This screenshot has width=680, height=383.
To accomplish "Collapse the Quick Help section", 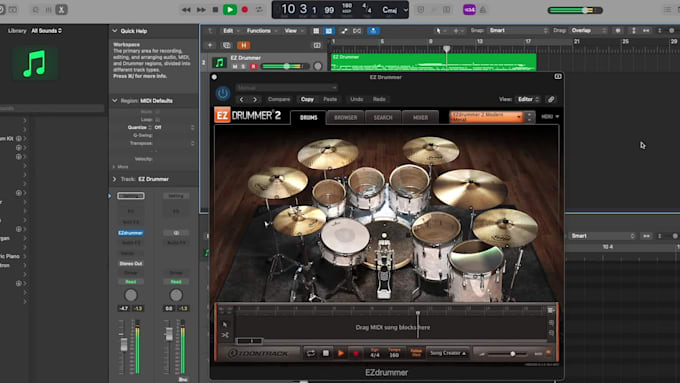I will tap(115, 31).
